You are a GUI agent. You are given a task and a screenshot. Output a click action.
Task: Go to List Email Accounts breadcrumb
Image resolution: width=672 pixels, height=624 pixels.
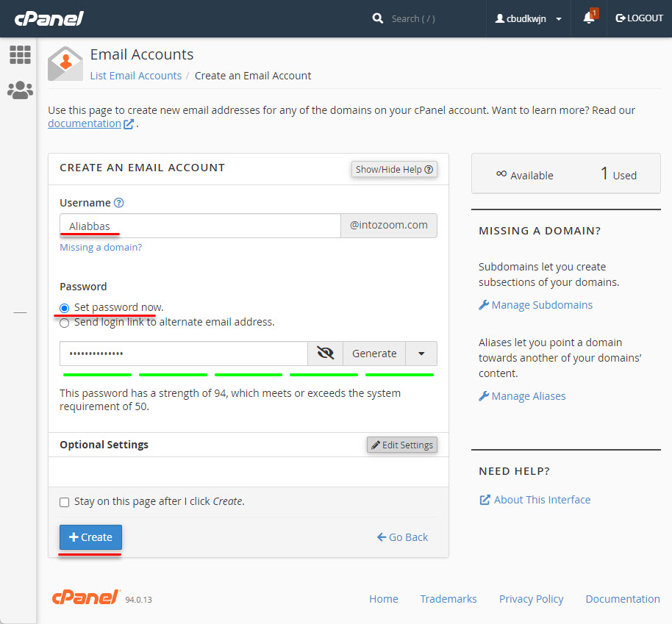coord(136,76)
